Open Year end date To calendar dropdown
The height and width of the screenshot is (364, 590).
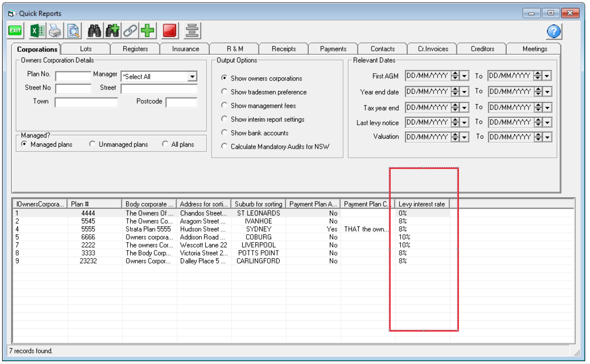(547, 91)
